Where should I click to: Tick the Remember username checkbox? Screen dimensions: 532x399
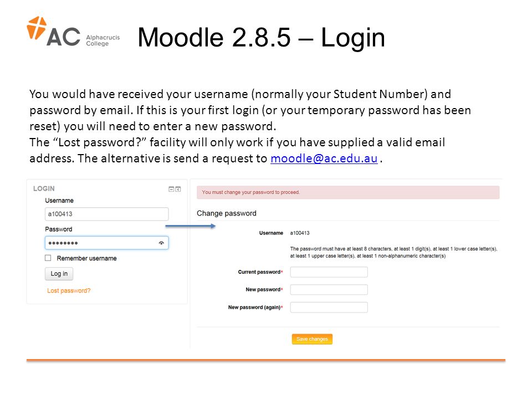[x=48, y=258]
